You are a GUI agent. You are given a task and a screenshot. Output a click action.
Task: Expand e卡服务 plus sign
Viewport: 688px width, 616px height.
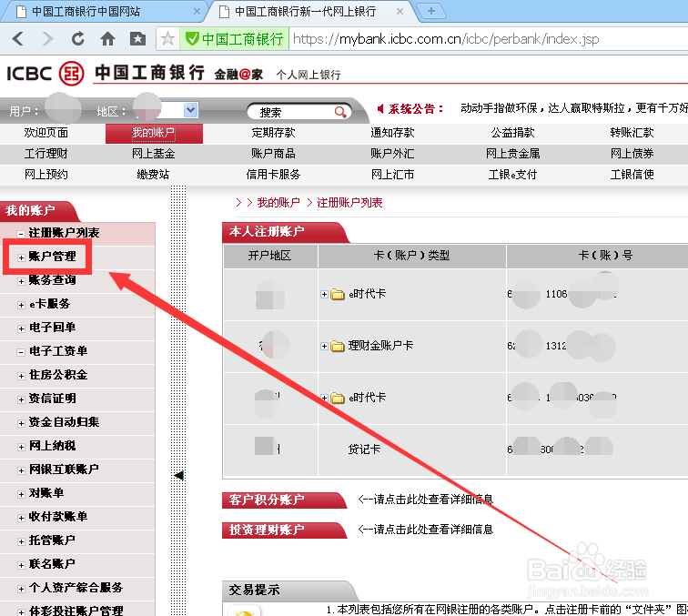[x=21, y=305]
